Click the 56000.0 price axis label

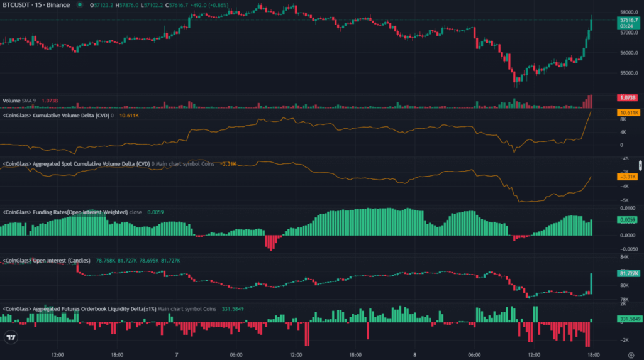629,53
